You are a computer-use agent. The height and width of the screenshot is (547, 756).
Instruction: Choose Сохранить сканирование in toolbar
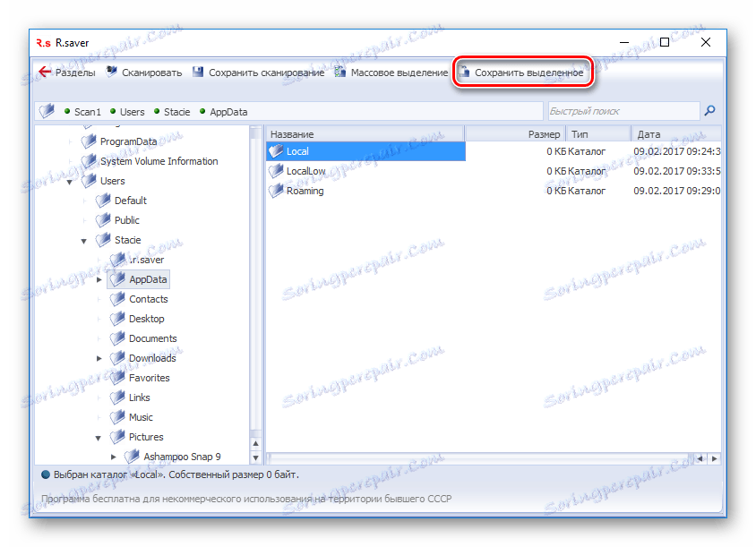click(x=266, y=73)
